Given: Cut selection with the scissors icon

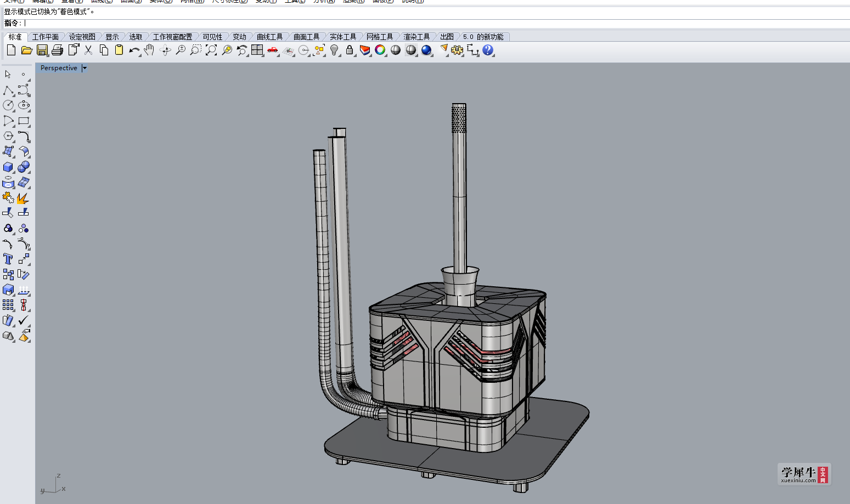Looking at the screenshot, I should pos(88,50).
